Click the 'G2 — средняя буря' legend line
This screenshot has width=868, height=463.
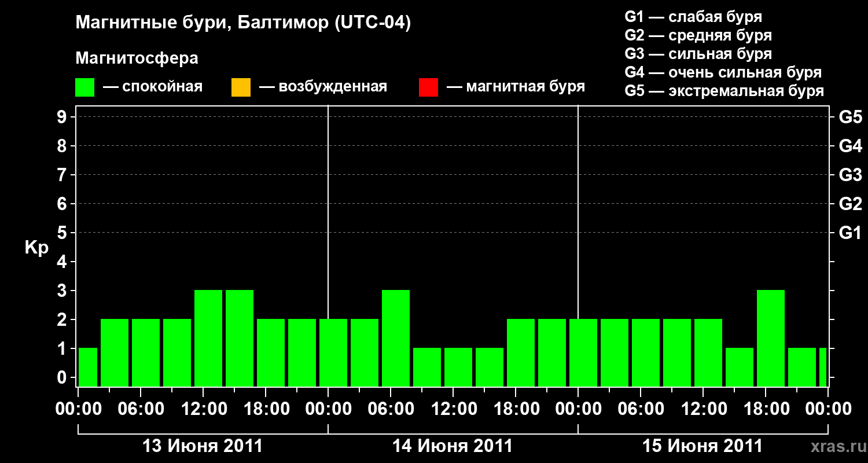point(698,35)
